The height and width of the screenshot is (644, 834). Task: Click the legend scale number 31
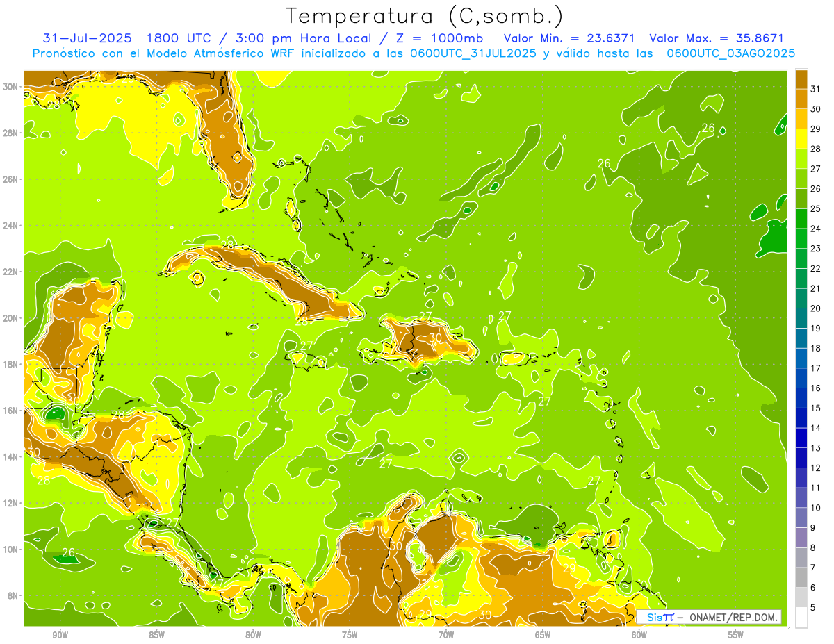(815, 89)
